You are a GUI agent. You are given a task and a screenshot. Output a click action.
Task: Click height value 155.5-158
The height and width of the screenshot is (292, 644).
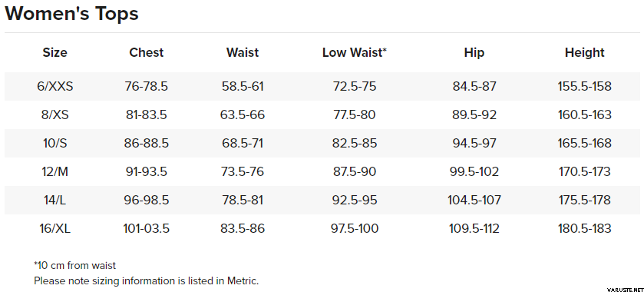pyautogui.click(x=584, y=86)
